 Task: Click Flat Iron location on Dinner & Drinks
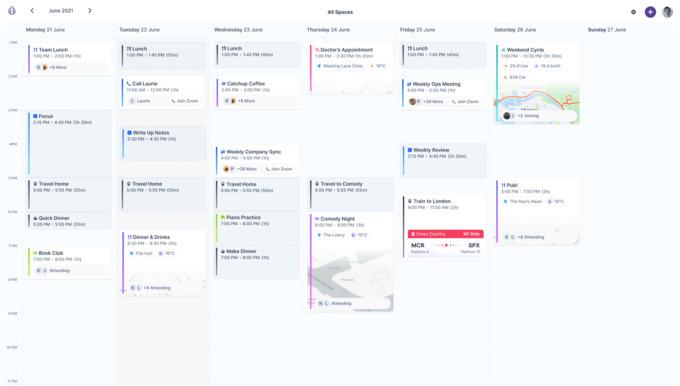pyautogui.click(x=141, y=253)
